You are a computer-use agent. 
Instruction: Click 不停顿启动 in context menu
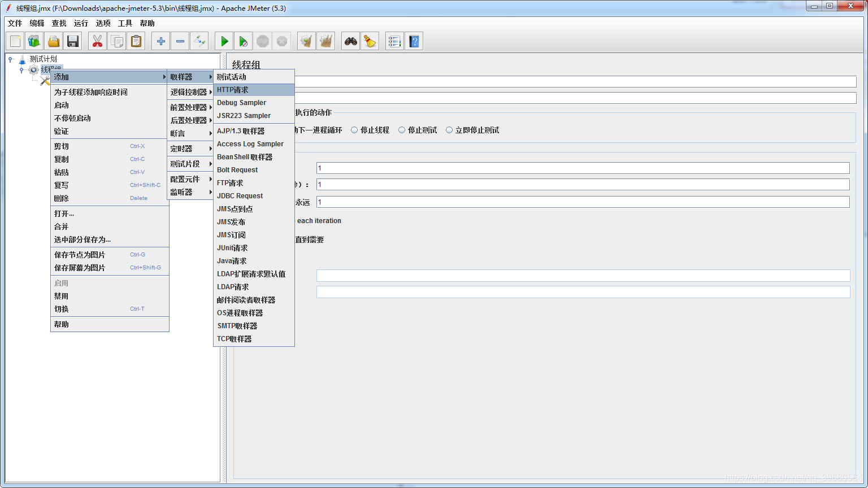(x=110, y=118)
